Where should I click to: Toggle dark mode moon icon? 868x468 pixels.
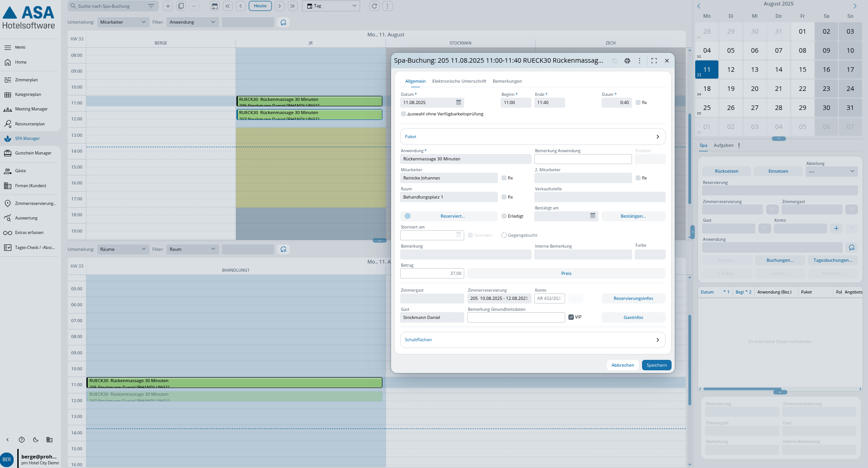click(35, 440)
